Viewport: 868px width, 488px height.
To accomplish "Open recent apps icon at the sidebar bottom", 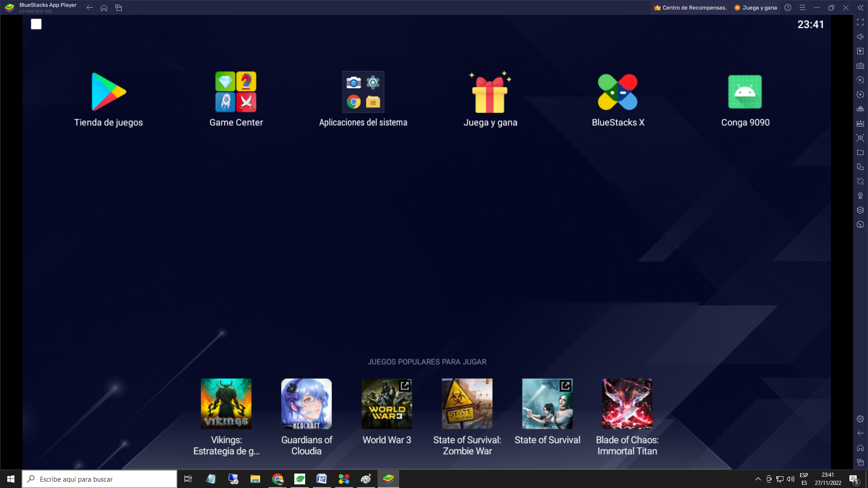I will tap(860, 462).
